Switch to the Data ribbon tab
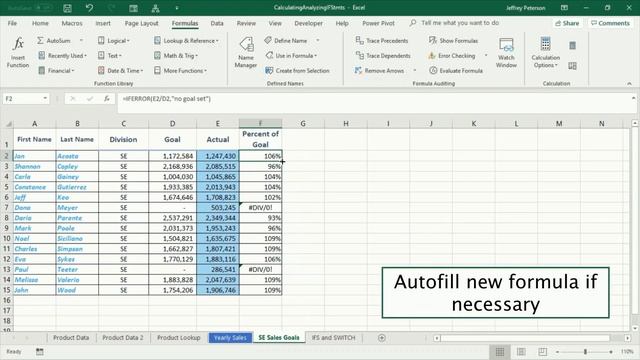The height and width of the screenshot is (360, 640). (217, 23)
